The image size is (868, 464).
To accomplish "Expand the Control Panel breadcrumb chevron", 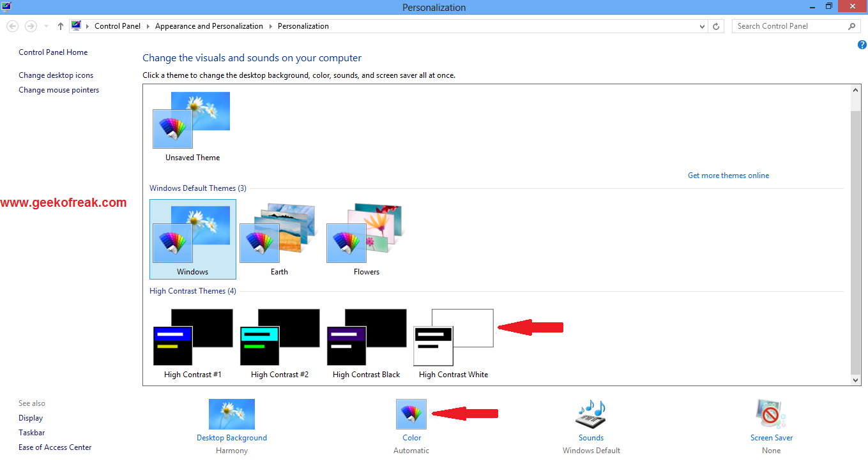I will 148,26.
